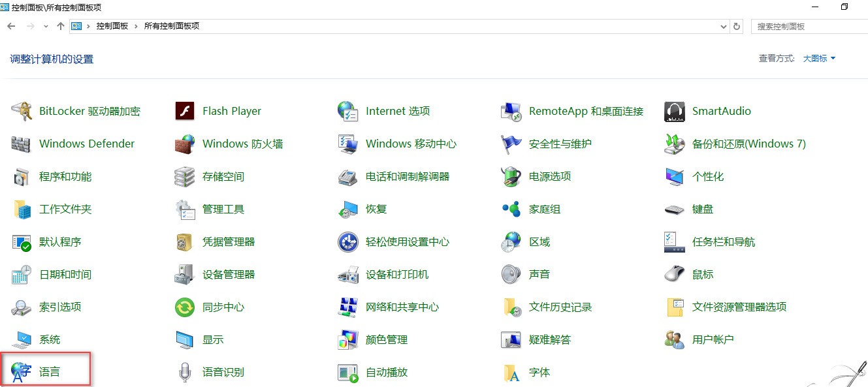Go forward with the Forward arrow
The image size is (868, 387).
(30, 26)
